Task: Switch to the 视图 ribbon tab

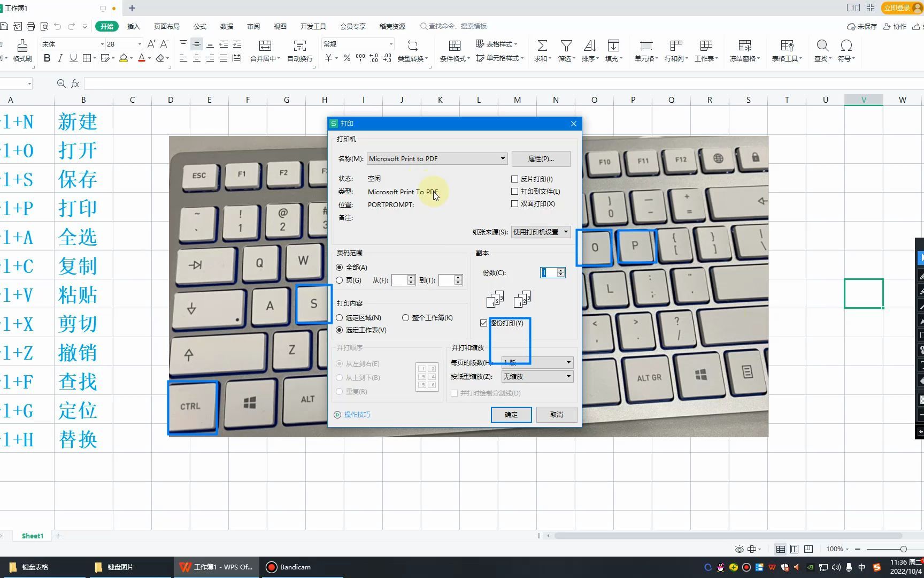Action: click(280, 26)
